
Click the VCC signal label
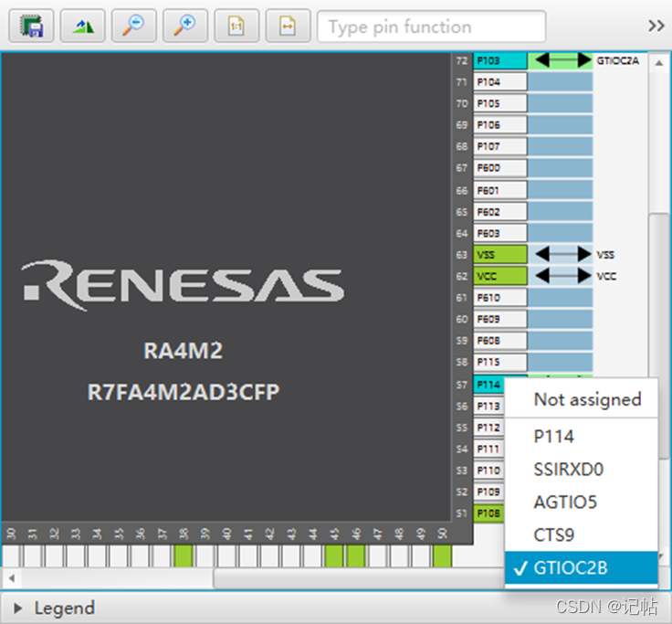606,276
